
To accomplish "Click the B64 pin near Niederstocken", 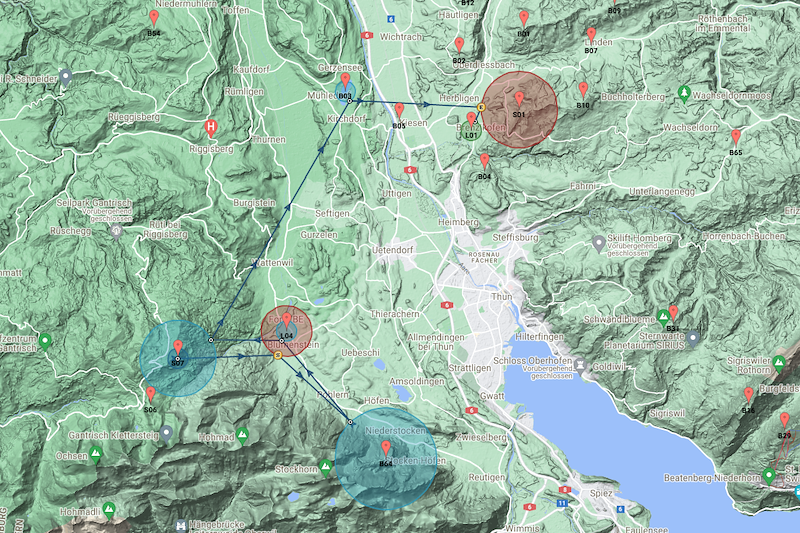I will click(386, 450).
